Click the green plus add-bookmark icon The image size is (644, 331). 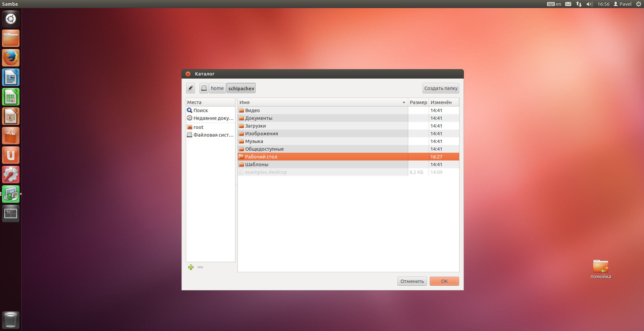click(191, 267)
